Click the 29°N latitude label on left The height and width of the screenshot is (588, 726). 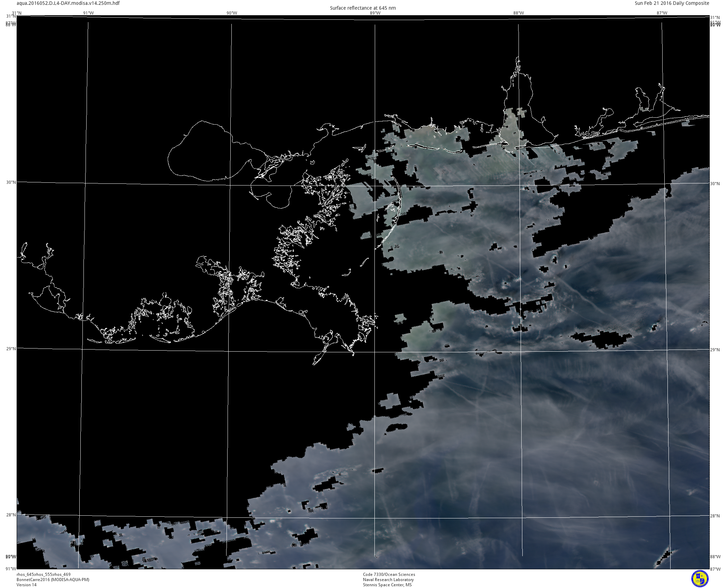coord(11,349)
